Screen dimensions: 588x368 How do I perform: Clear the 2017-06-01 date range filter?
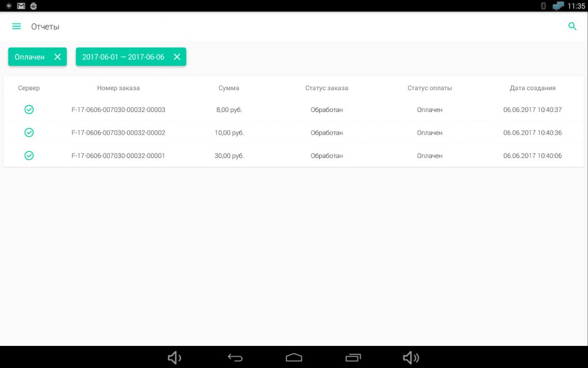pos(177,56)
